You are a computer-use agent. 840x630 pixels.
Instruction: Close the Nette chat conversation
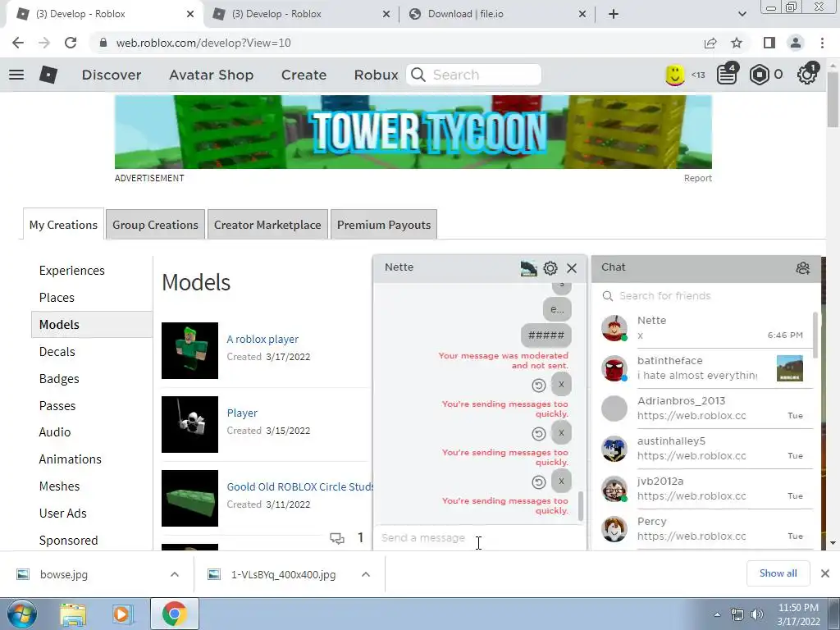click(572, 268)
